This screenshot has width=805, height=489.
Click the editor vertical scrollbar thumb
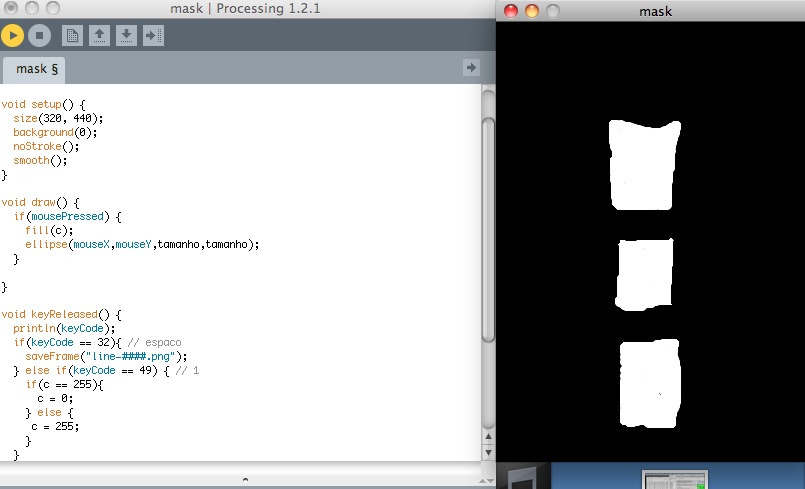click(488, 230)
